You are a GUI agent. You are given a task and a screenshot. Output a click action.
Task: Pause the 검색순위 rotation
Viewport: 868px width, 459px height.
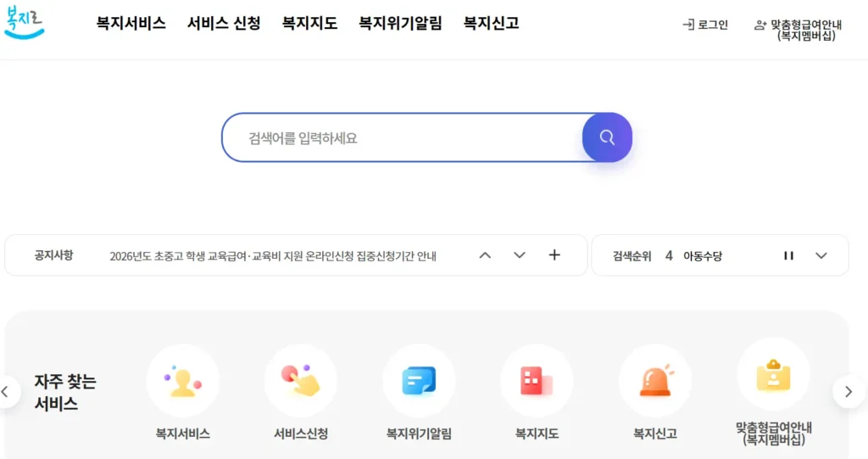pyautogui.click(x=788, y=255)
